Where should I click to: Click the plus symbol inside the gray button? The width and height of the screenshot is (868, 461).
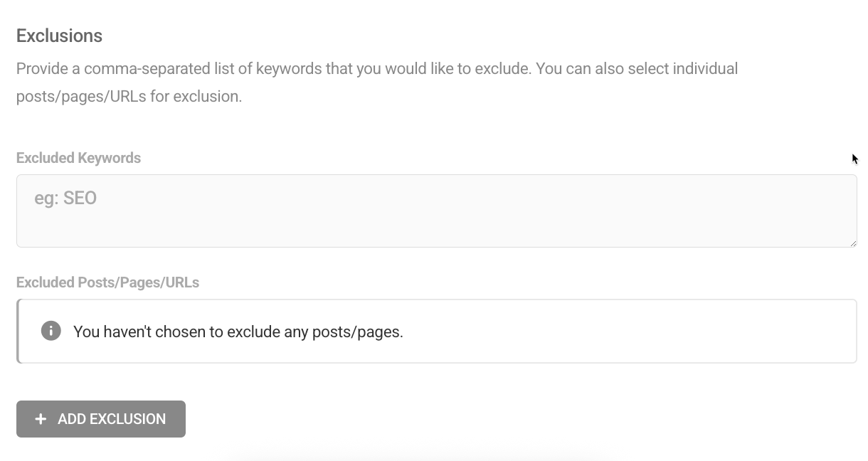pos(41,419)
